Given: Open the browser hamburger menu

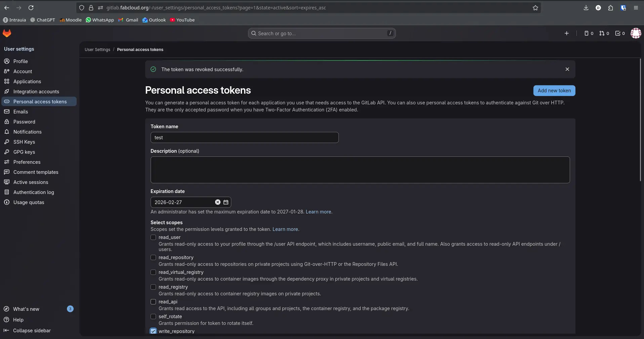Looking at the screenshot, I should (636, 8).
